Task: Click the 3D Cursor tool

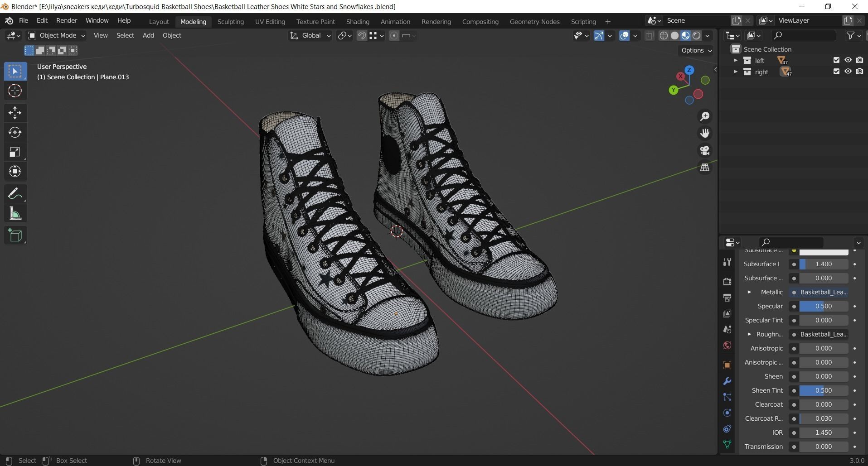Action: (x=15, y=91)
